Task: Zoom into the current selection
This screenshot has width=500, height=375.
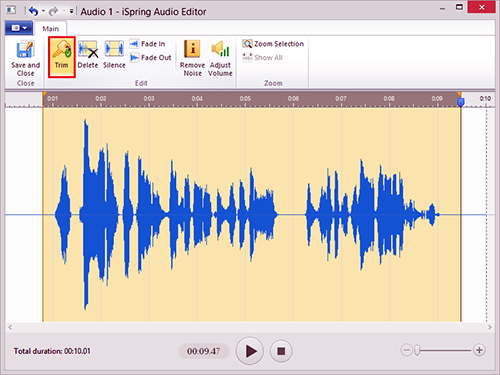Action: [x=273, y=44]
